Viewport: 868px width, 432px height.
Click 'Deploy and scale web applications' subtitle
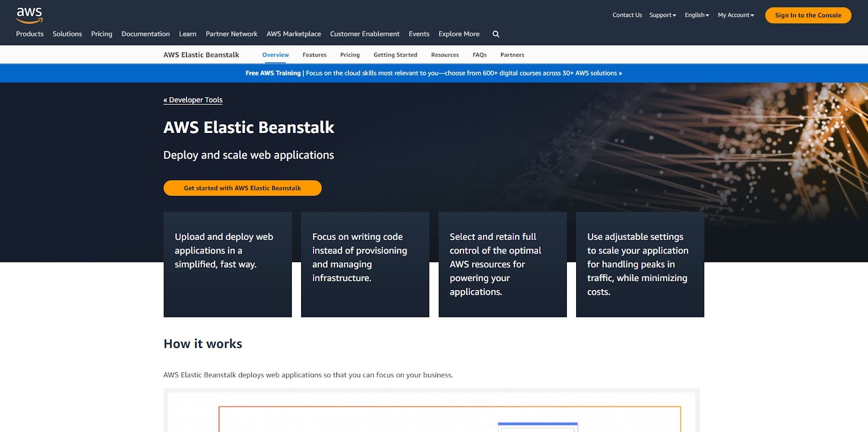tap(249, 155)
